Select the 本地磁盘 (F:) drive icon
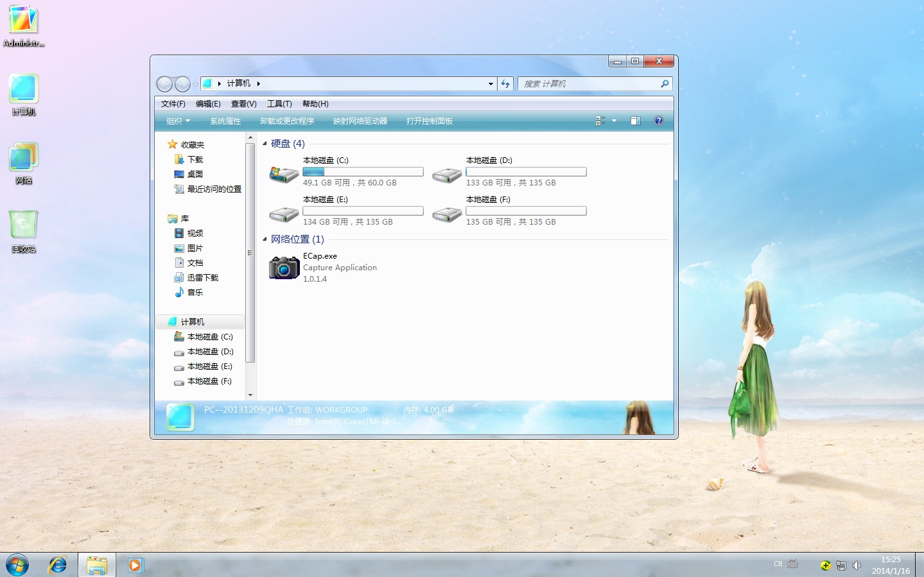 pyautogui.click(x=446, y=213)
